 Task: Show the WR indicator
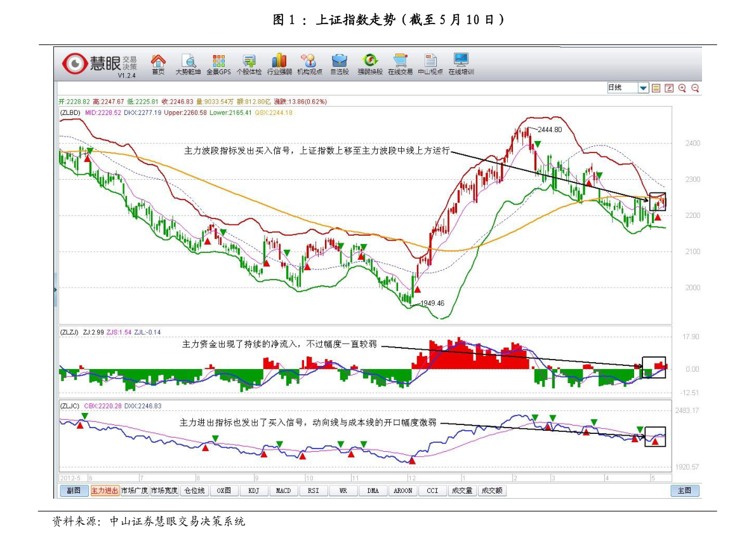click(x=343, y=491)
